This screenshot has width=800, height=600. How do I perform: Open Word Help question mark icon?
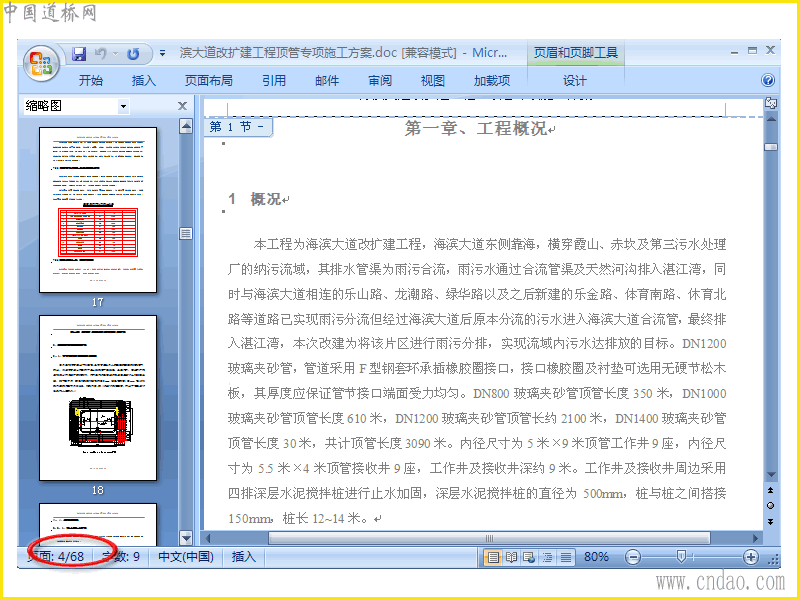point(768,81)
